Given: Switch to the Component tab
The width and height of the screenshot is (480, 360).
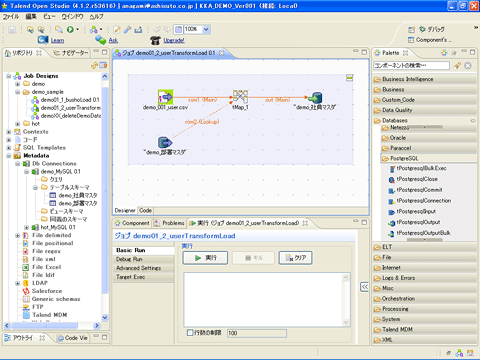Looking at the screenshot, I should click(x=132, y=223).
